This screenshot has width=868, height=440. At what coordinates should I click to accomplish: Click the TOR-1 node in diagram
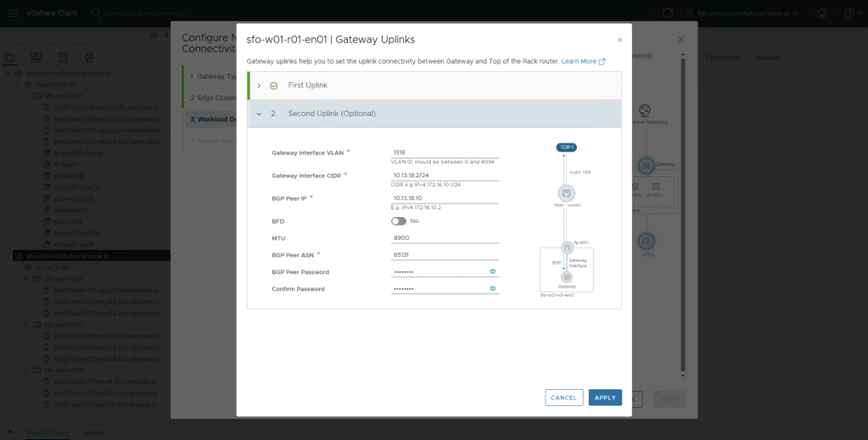pyautogui.click(x=566, y=148)
